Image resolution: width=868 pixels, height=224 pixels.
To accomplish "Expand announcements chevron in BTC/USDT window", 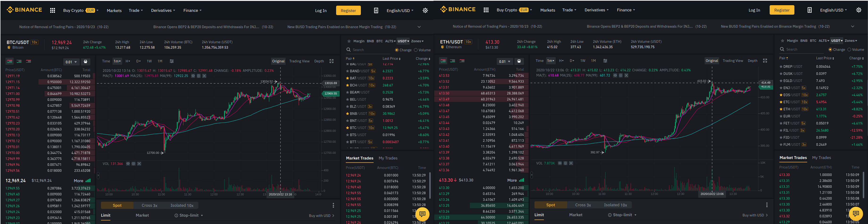I will pyautogui.click(x=419, y=27).
